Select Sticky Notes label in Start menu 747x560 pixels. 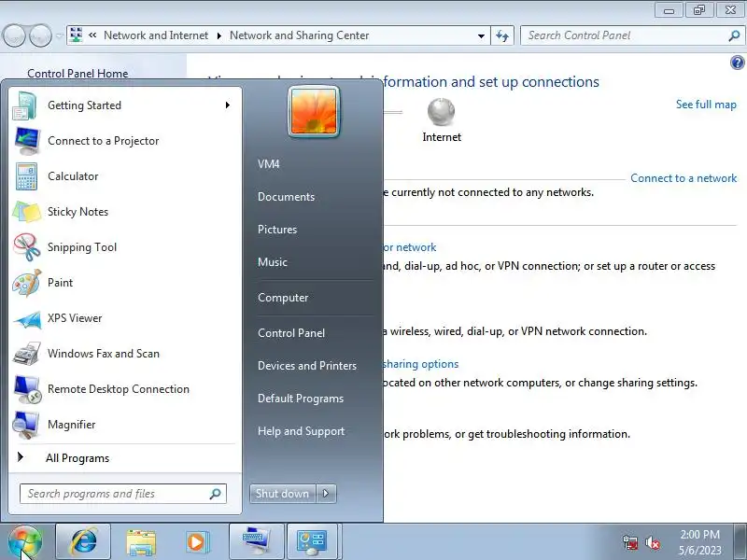78,212
